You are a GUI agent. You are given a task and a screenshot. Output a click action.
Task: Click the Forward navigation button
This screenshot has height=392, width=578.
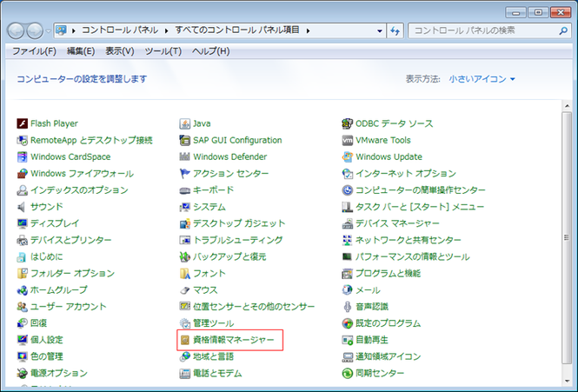click(35, 31)
